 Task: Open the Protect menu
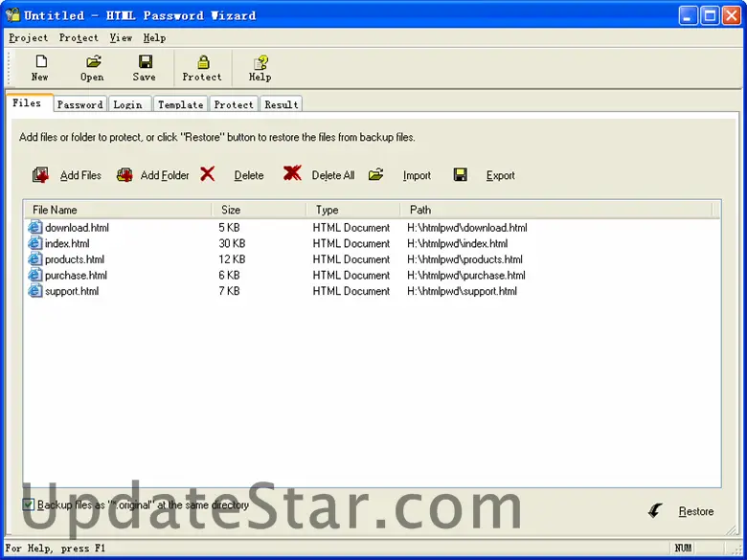[79, 37]
